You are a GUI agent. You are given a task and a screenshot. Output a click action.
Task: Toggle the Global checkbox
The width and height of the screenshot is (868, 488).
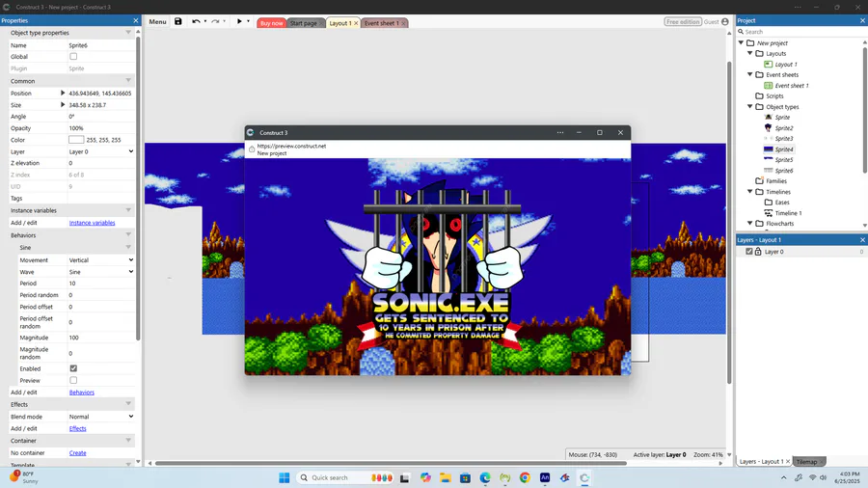coord(73,57)
